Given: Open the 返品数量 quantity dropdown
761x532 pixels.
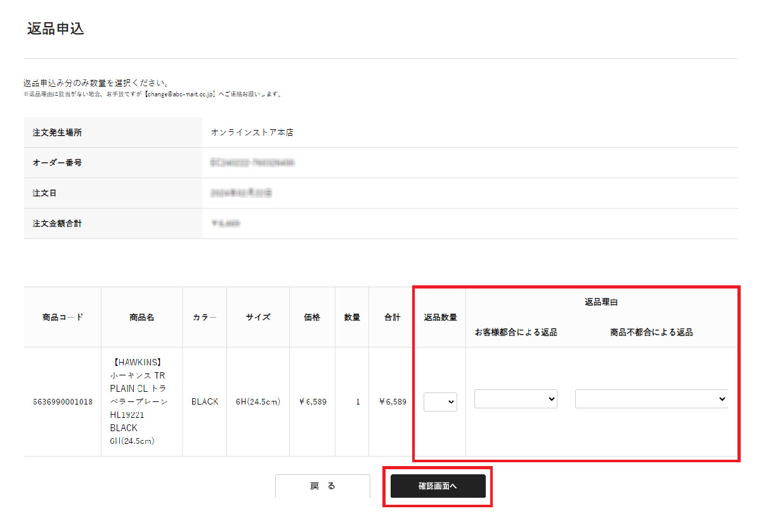Looking at the screenshot, I should pyautogui.click(x=440, y=402).
